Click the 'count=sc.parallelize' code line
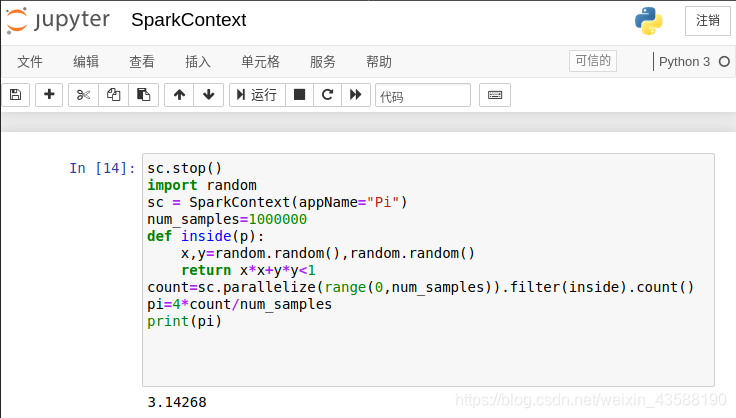Image resolution: width=736 pixels, height=418 pixels. tap(420, 287)
